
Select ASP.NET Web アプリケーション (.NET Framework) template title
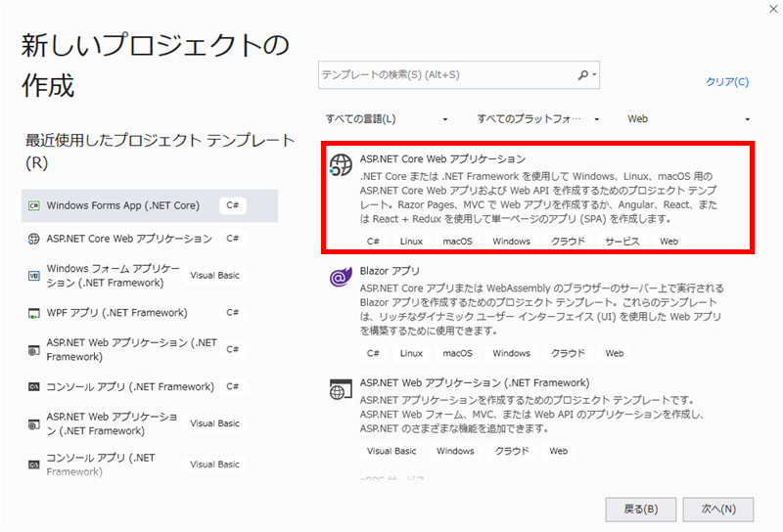click(x=475, y=382)
